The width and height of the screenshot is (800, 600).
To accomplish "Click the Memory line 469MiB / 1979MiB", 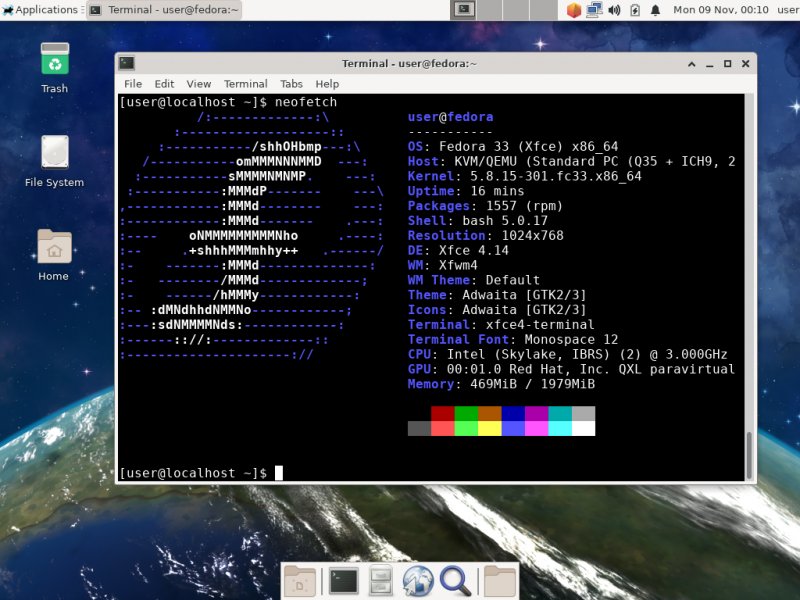I will (501, 384).
